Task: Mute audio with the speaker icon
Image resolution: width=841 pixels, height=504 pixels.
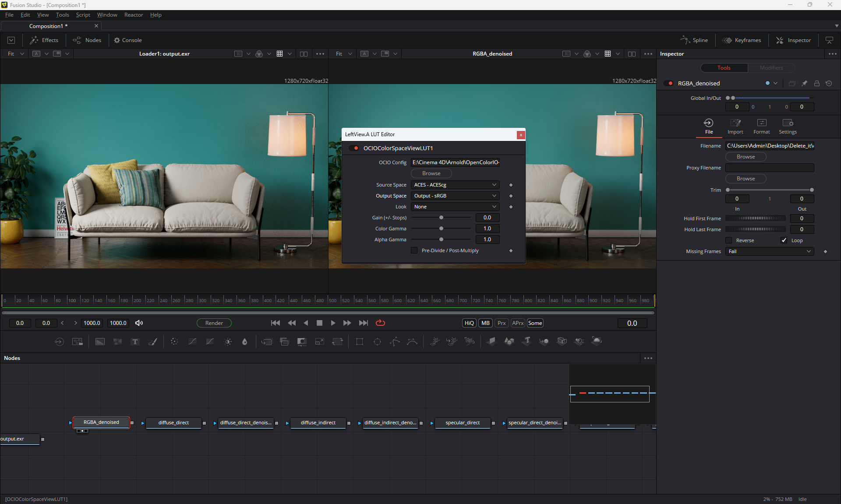Action: 139,323
